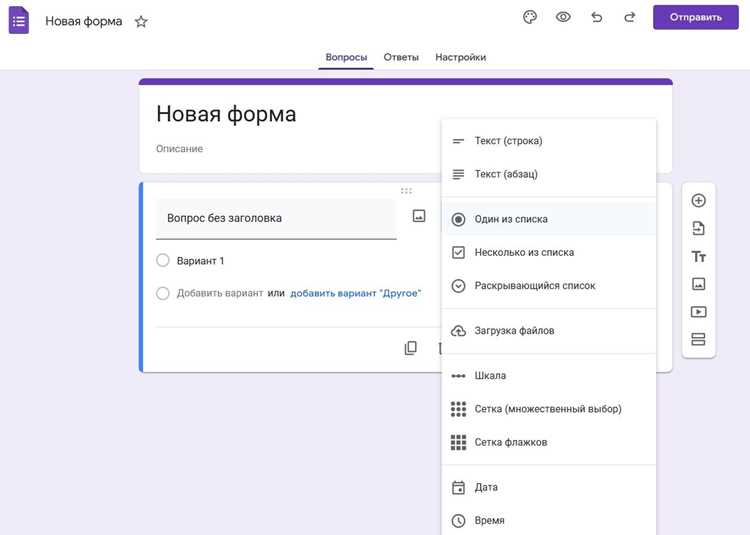
Task: Open the theme palette customization
Action: (530, 17)
